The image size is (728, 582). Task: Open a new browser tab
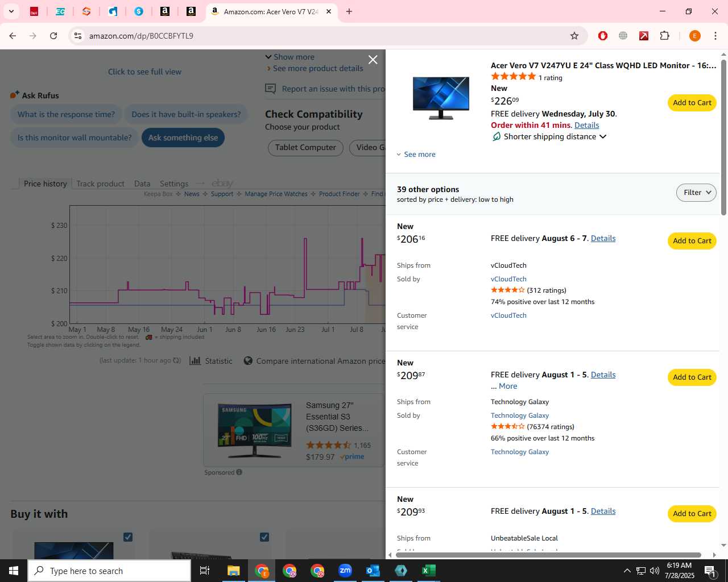tap(349, 11)
